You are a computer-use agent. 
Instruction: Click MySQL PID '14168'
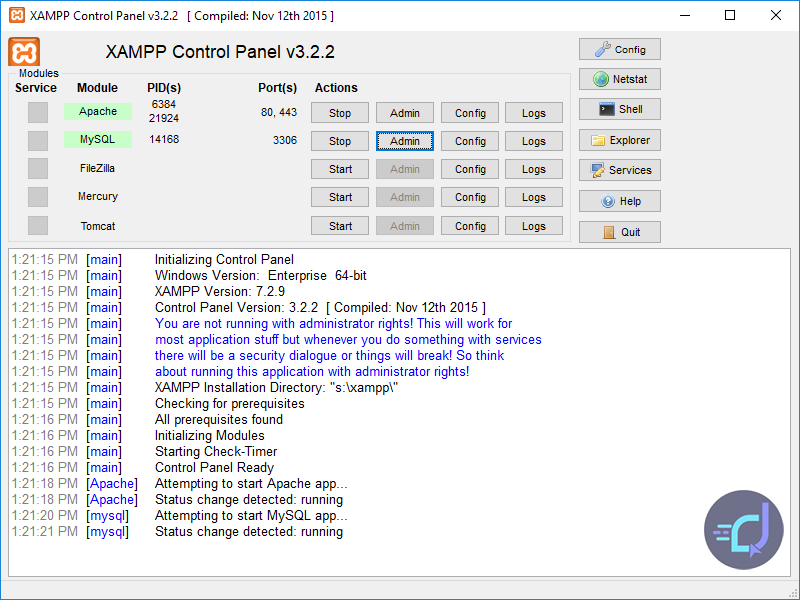[x=164, y=139]
